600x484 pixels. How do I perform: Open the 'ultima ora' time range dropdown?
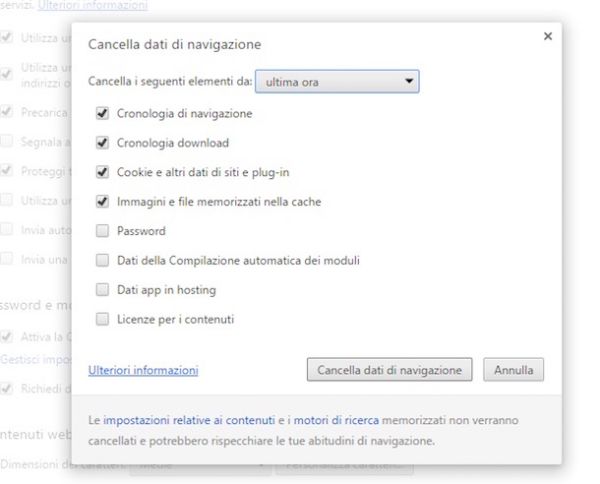click(x=336, y=81)
